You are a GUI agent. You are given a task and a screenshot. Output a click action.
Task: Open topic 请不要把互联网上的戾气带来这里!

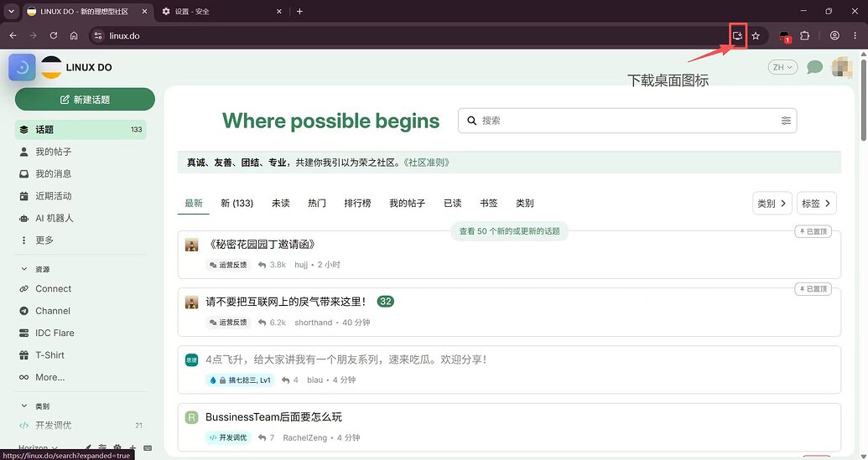click(286, 302)
